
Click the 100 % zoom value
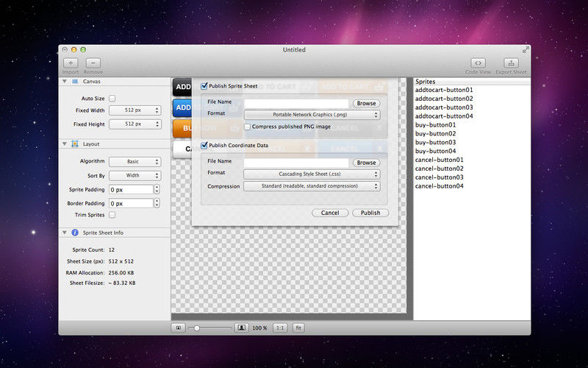(259, 328)
